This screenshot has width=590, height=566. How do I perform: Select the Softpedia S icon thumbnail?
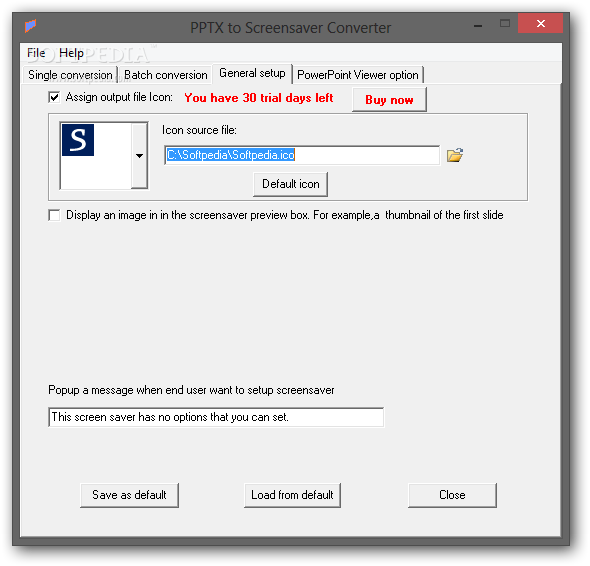pos(78,140)
